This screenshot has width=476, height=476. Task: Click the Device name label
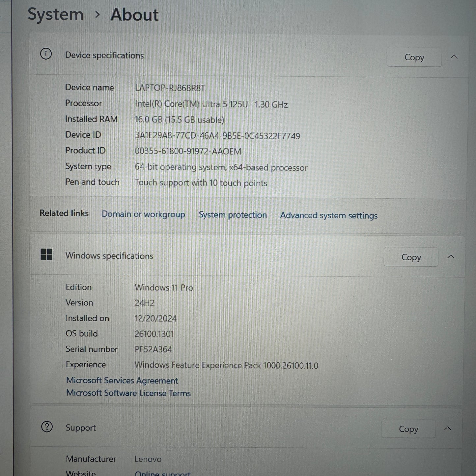[x=90, y=87]
